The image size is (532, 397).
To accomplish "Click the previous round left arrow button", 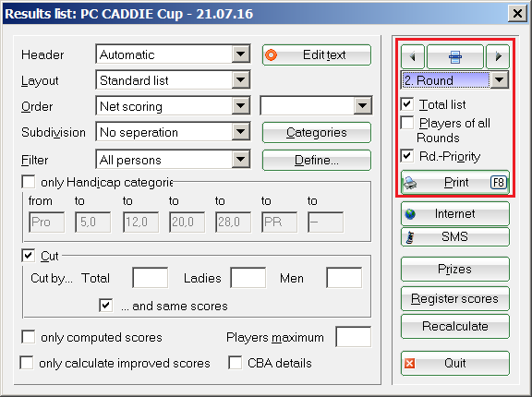I will point(413,56).
